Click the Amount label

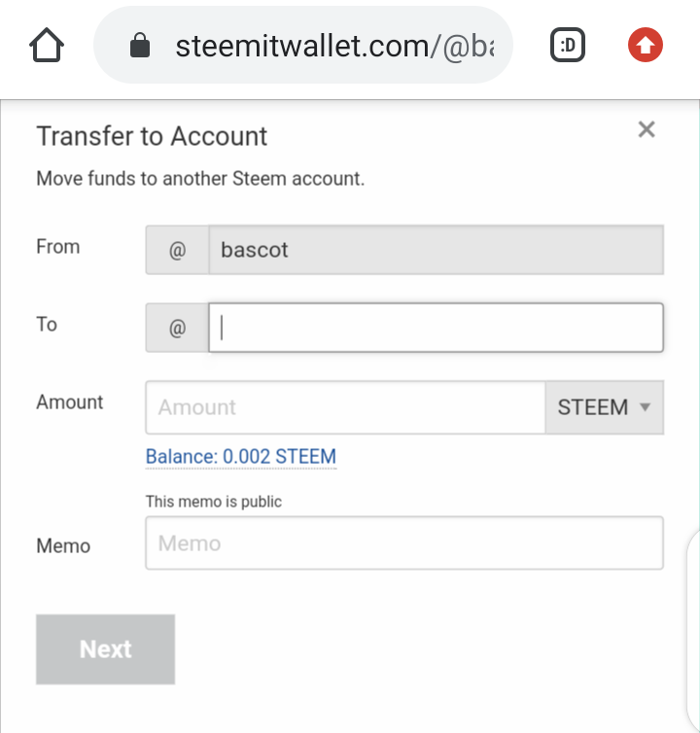[70, 402]
